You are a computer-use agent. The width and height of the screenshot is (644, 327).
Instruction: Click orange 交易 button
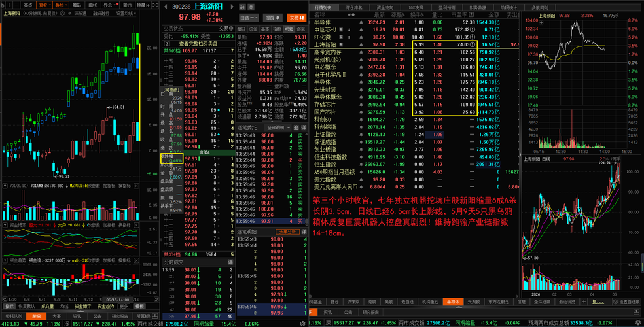point(296,18)
